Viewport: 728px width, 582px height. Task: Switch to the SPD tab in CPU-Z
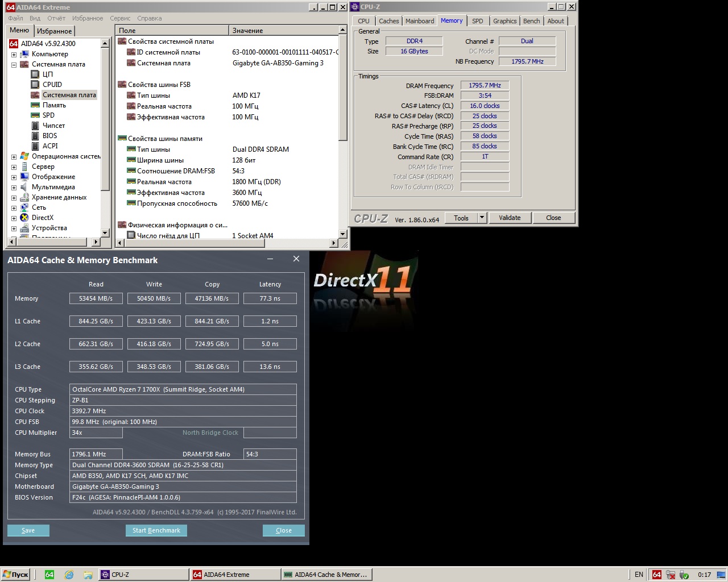(478, 21)
